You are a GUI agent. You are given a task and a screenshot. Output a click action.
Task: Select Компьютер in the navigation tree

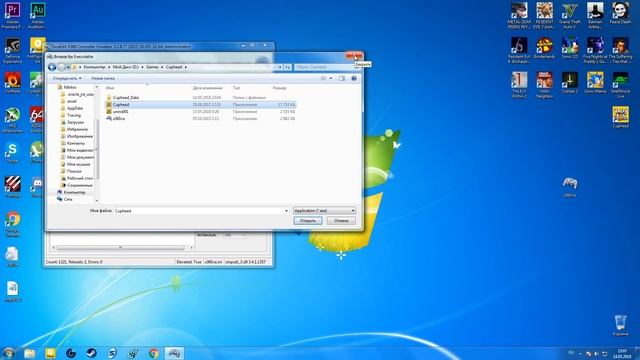[75, 192]
